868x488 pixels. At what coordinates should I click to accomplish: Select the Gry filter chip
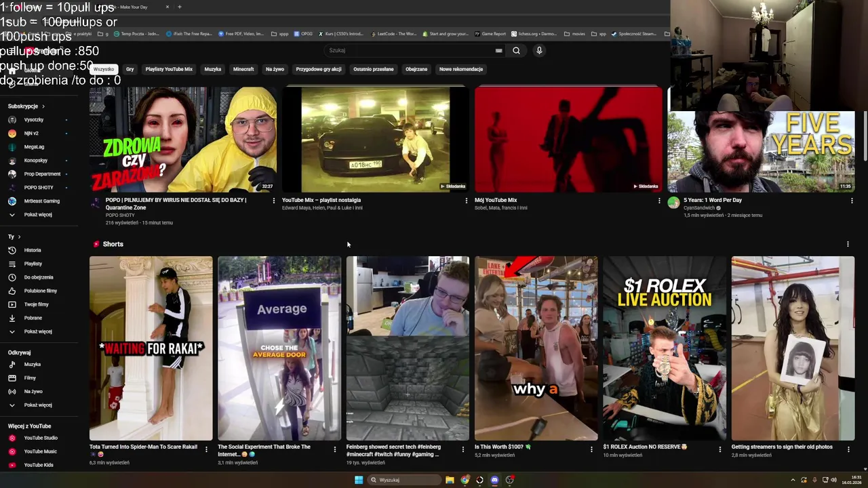tap(130, 69)
